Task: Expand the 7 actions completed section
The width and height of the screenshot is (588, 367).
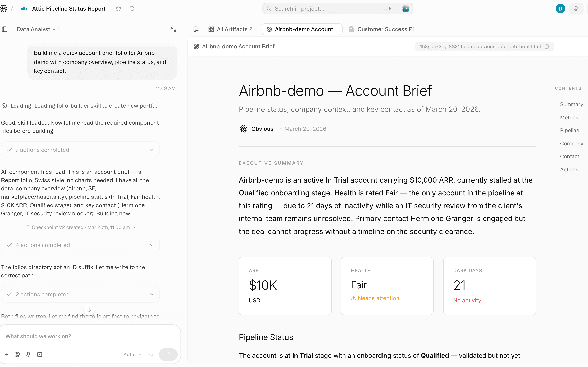Action: click(x=80, y=150)
